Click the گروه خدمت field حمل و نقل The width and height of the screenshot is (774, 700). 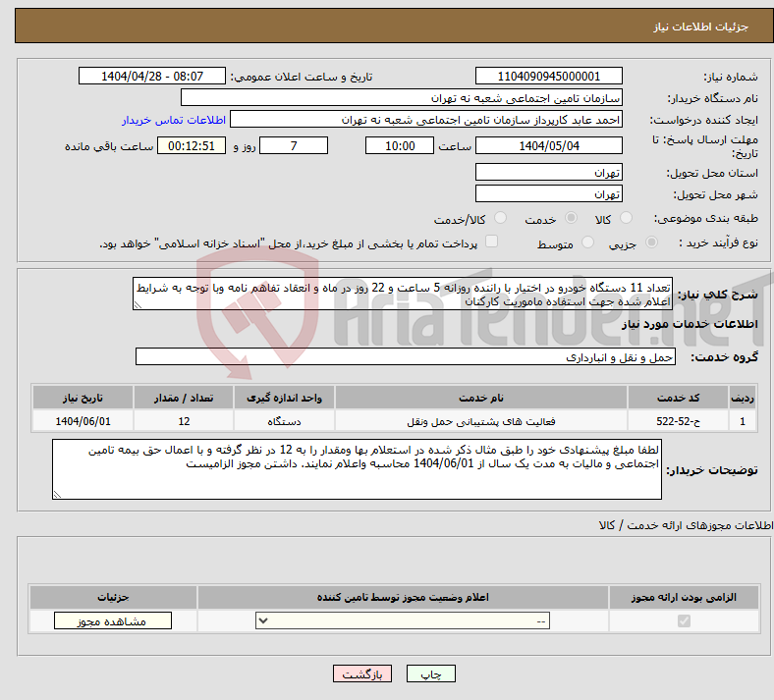(x=406, y=356)
